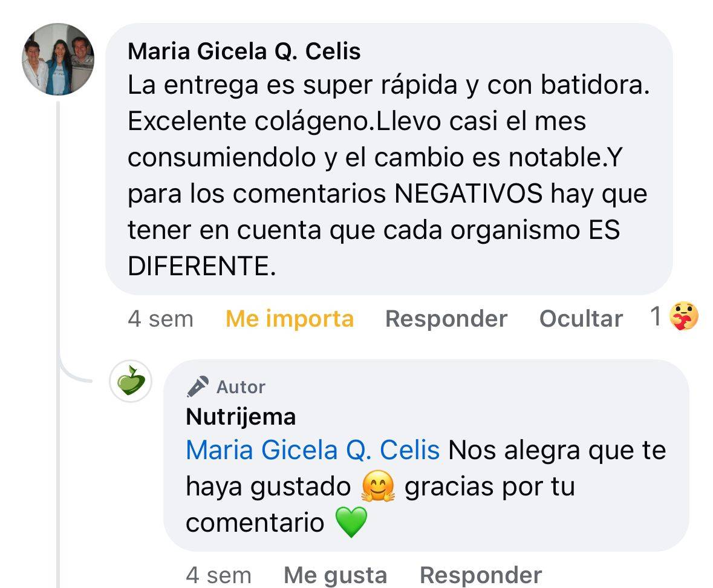Follow the blue Maria Gicela Q. Celis mention
Viewport: 713px width, 588px height.
click(x=312, y=451)
